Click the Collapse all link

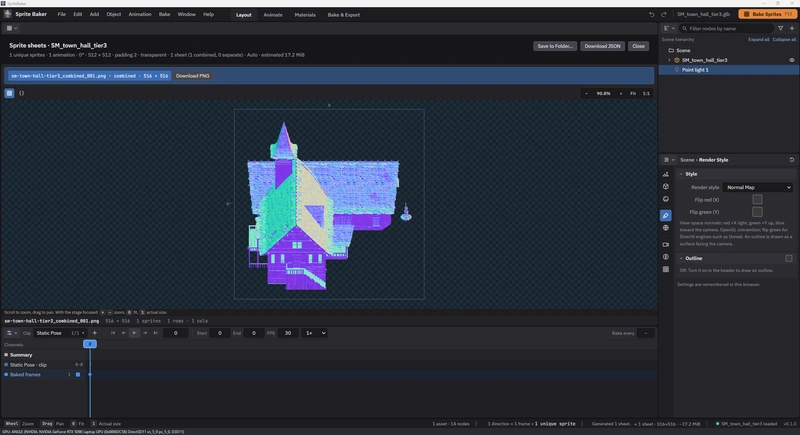coord(784,39)
